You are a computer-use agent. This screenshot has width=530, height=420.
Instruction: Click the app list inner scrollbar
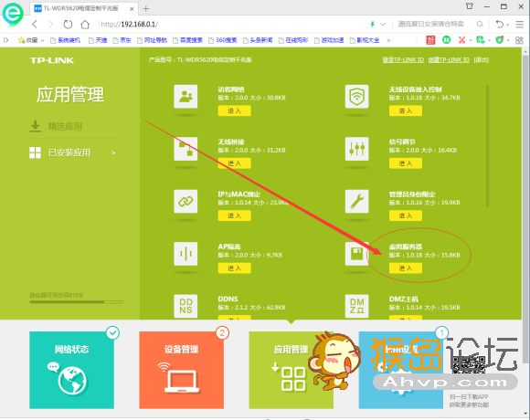(x=487, y=145)
